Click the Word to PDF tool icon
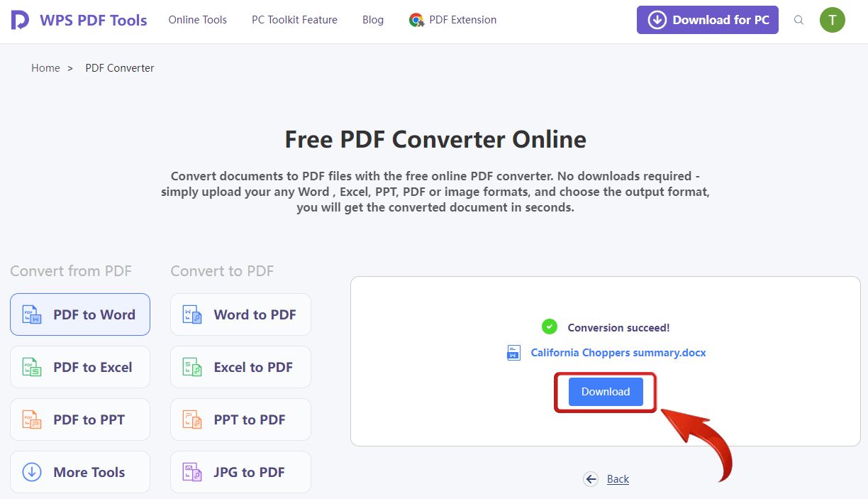The image size is (868, 499). [191, 314]
